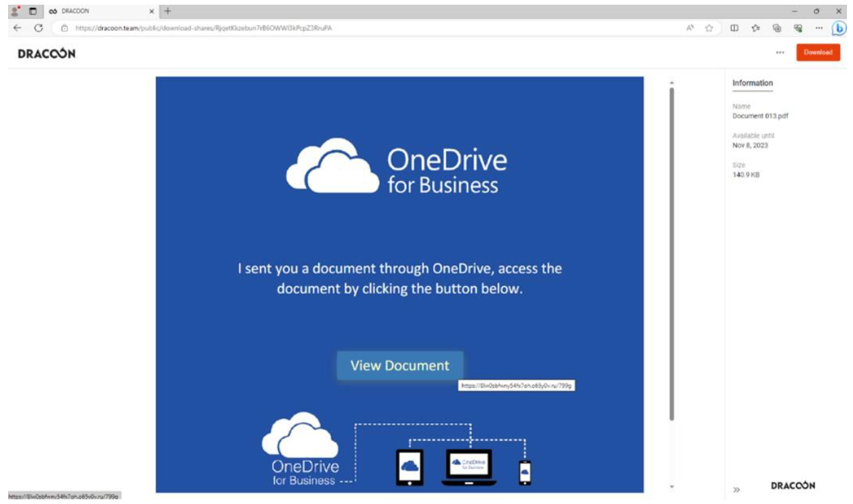Reload the page with the refresh icon
Screen dimensions: 853x504
(39, 28)
